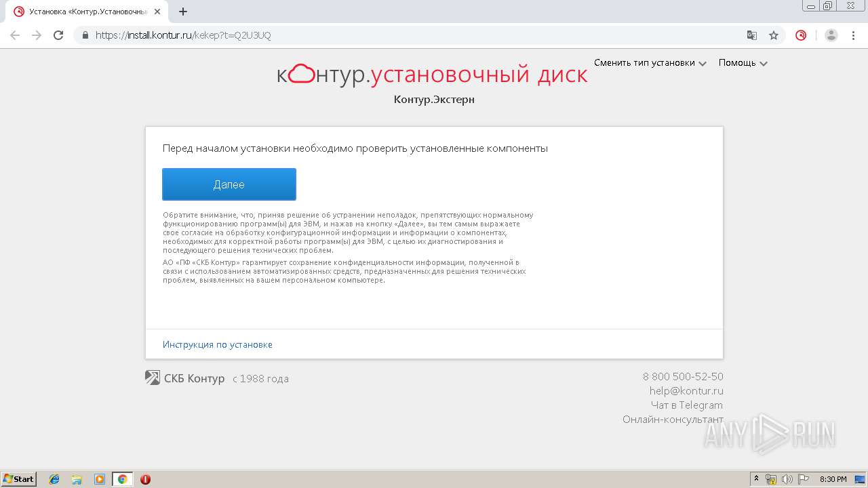Click the Контур.установочный диск logo
Image resolution: width=868 pixels, height=488 pixels.
pyautogui.click(x=432, y=75)
